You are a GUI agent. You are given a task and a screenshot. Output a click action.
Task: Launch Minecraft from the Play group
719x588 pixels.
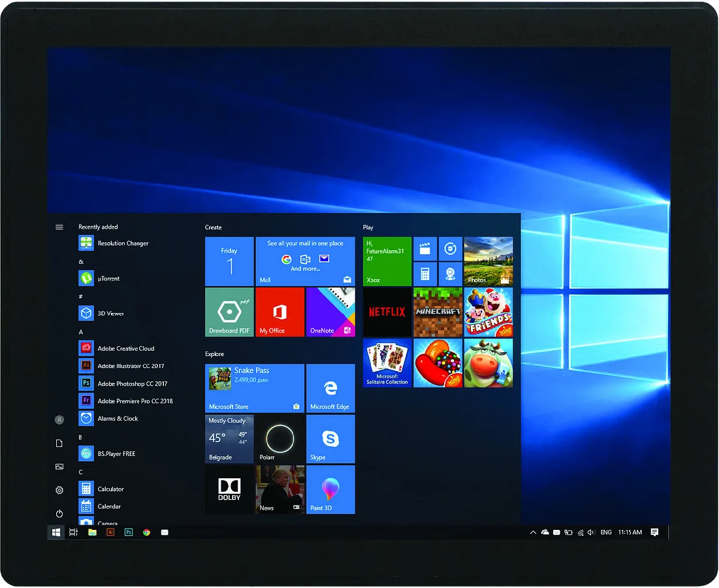tap(438, 312)
